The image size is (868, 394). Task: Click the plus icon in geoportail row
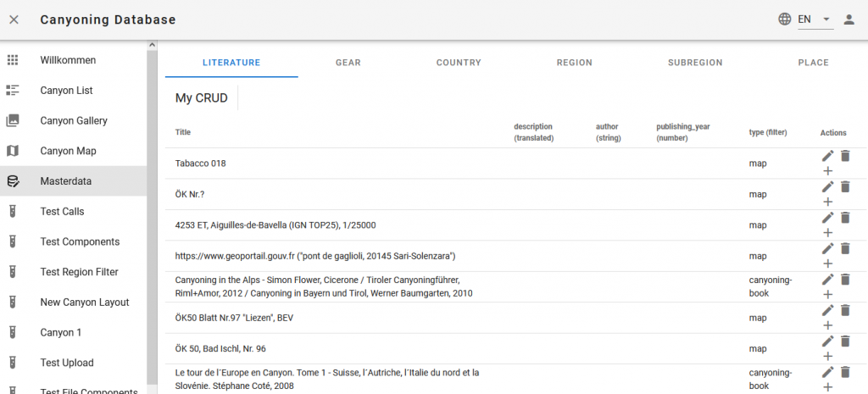pyautogui.click(x=828, y=264)
